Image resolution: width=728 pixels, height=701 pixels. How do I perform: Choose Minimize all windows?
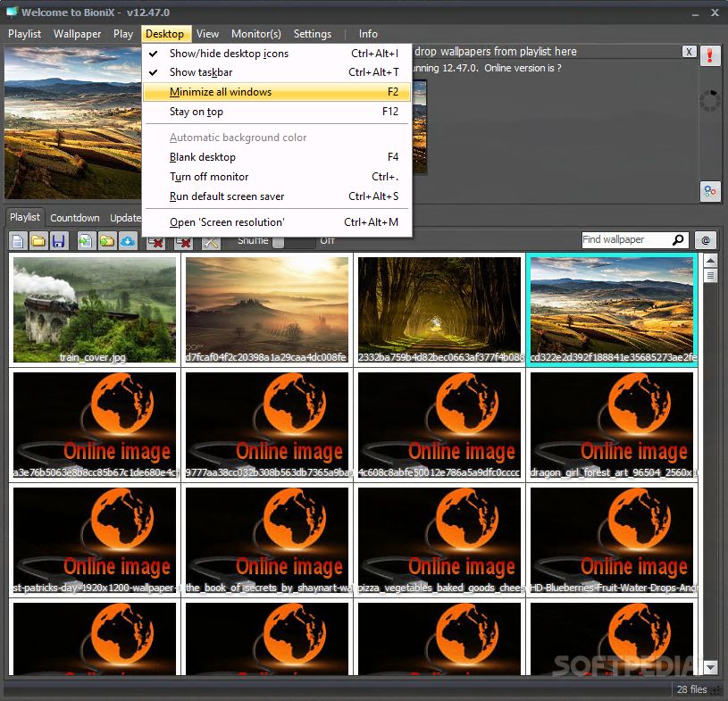point(277,92)
